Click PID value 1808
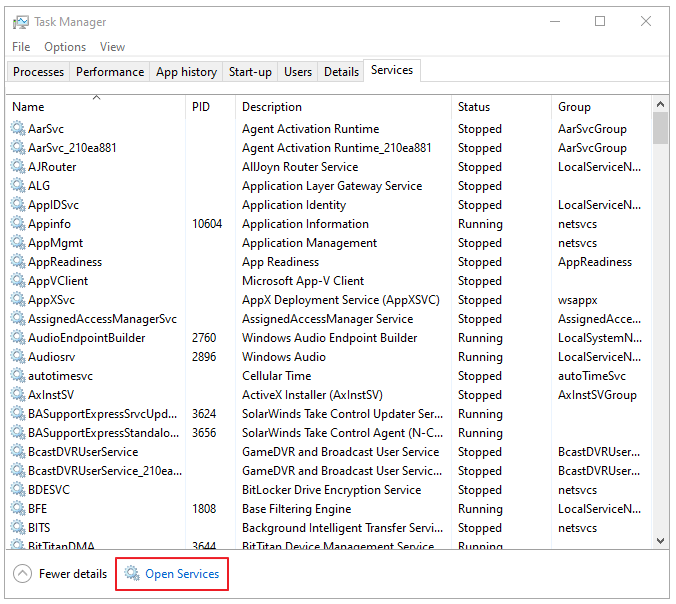This screenshot has width=676, height=604. tap(204, 509)
